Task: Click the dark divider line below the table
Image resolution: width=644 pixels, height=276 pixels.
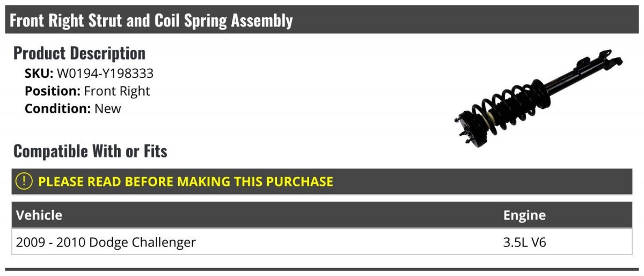Action: [x=322, y=269]
